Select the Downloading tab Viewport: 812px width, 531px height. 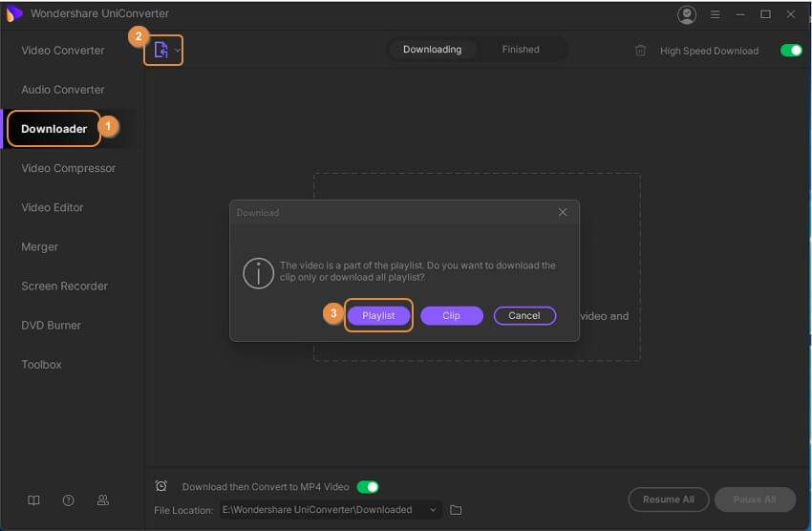[432, 50]
